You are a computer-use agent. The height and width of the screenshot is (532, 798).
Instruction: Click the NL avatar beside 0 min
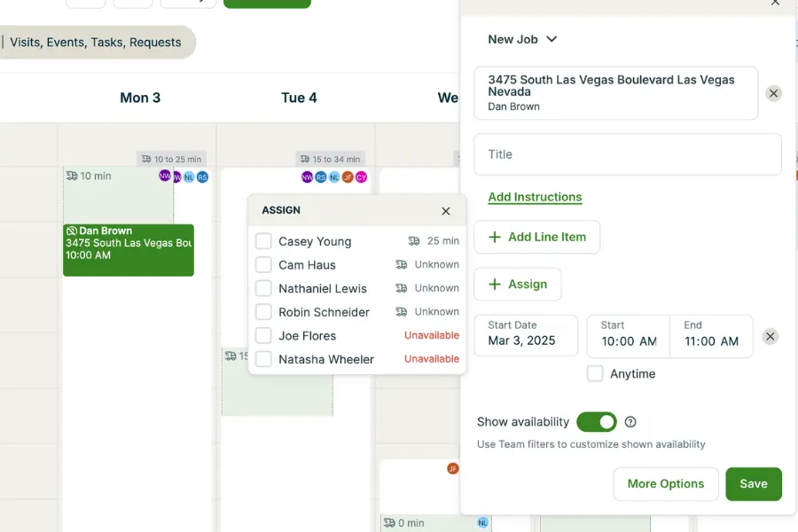tap(482, 522)
